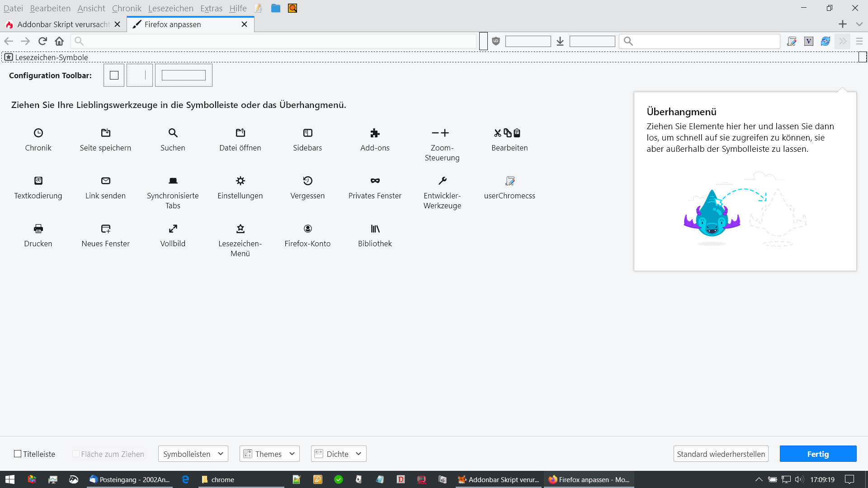This screenshot has height=488, width=868.
Task: Select the Bibliothek books icon
Action: [375, 229]
